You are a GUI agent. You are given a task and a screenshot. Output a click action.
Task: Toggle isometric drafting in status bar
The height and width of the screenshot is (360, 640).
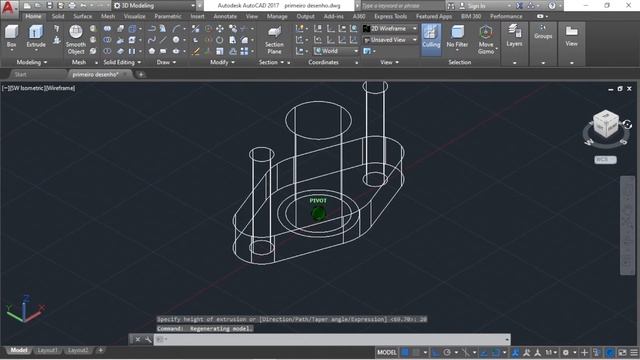click(465, 352)
